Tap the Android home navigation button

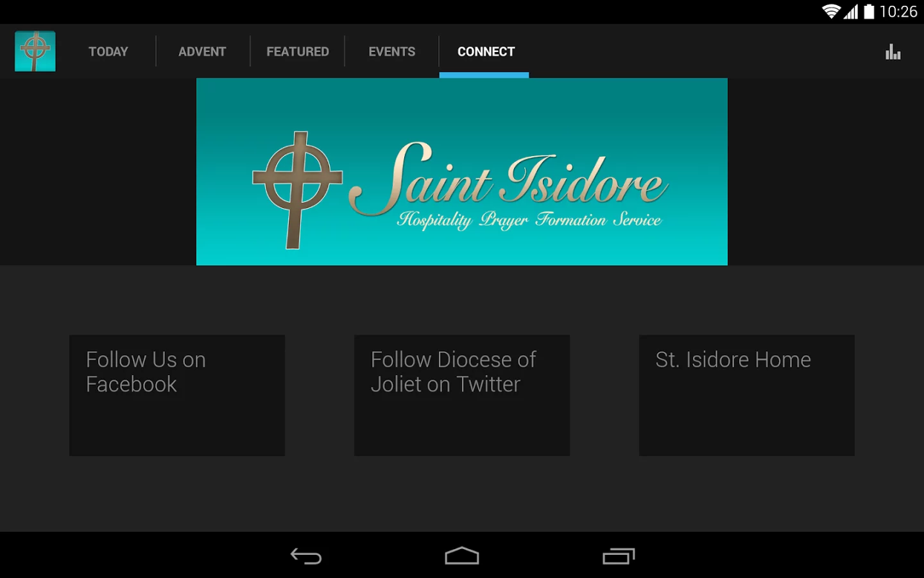coord(462,556)
